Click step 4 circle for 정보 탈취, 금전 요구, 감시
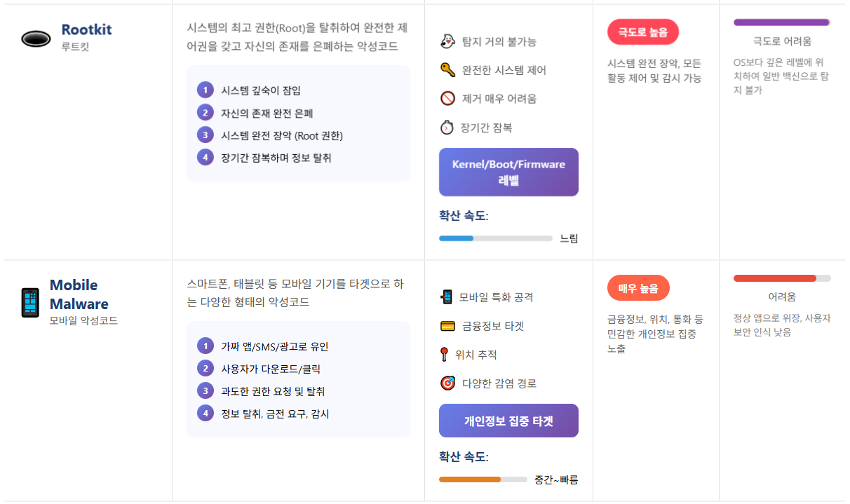Viewport: 850px width, 504px height. click(205, 413)
